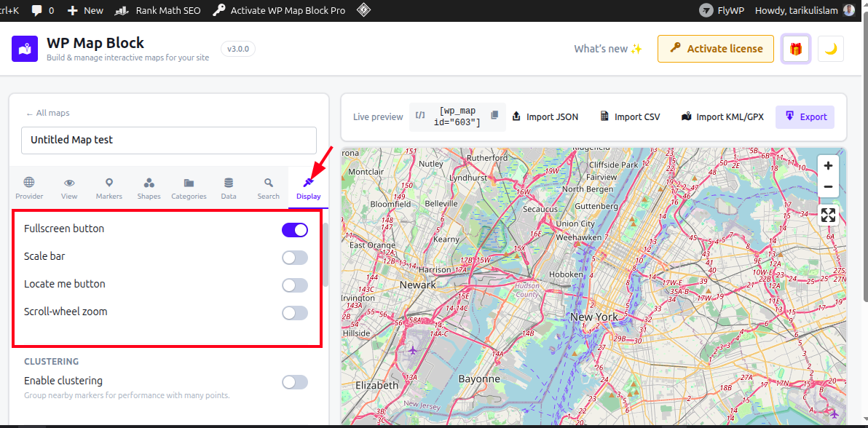The height and width of the screenshot is (428, 868).
Task: Switch to the Data tab
Action: coord(229,189)
